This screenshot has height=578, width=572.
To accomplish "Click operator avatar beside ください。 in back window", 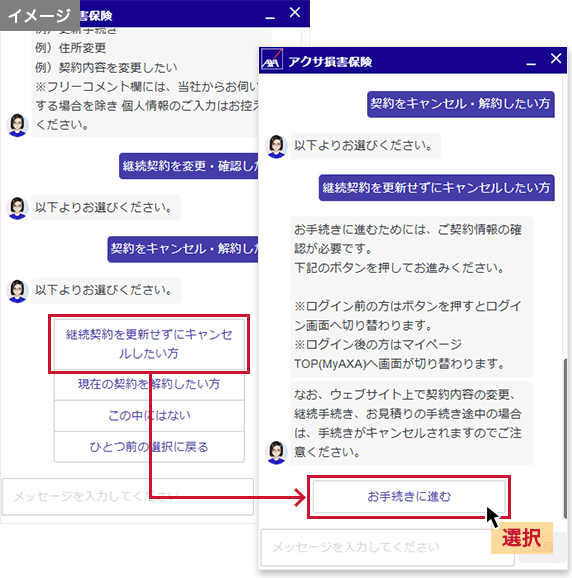I will pos(17,125).
